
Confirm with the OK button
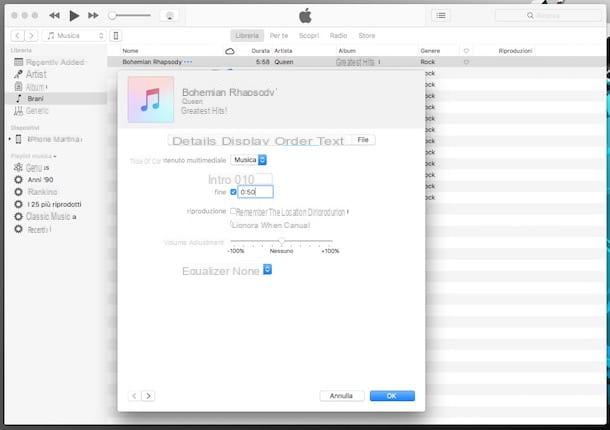click(x=392, y=396)
